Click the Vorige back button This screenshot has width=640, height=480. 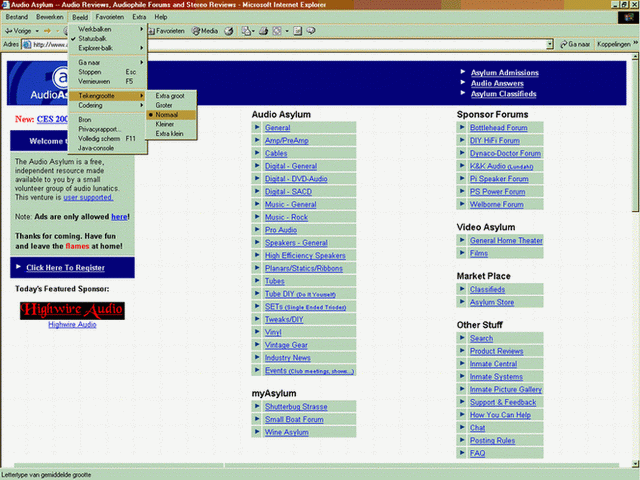[x=18, y=31]
